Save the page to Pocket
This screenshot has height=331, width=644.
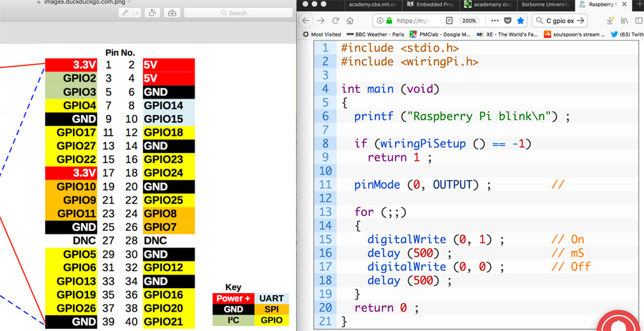point(507,21)
